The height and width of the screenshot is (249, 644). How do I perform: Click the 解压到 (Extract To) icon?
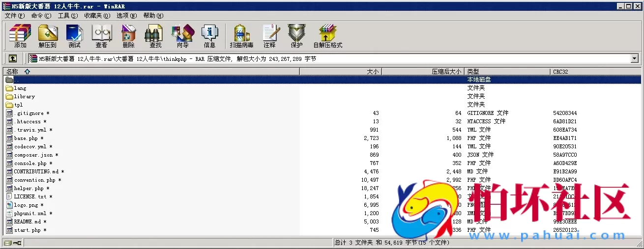point(48,36)
